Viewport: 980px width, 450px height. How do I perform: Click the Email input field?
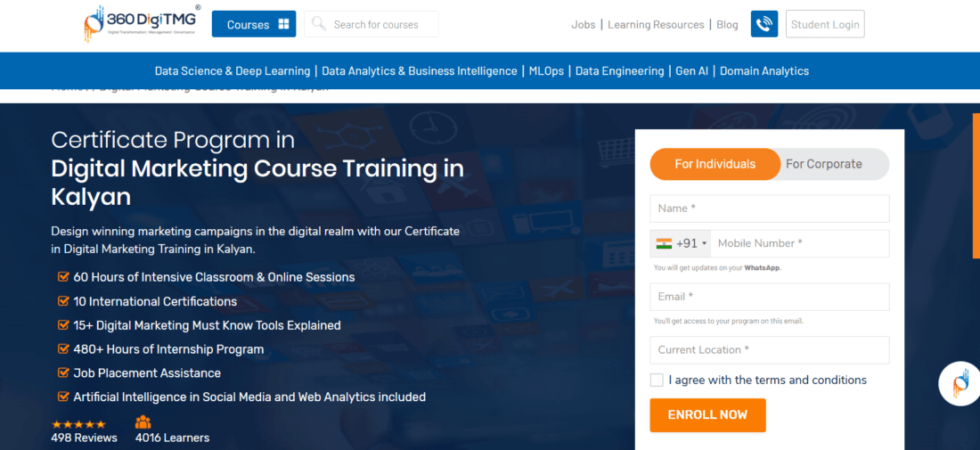click(x=770, y=297)
